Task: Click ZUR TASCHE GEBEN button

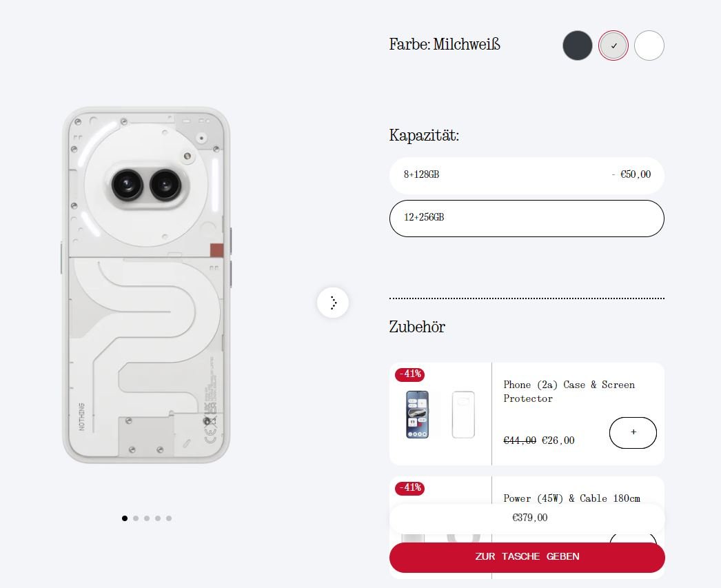Action: [527, 557]
